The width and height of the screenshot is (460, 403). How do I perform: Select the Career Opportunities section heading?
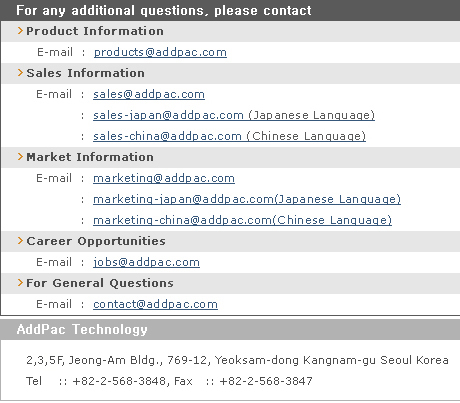click(x=96, y=241)
